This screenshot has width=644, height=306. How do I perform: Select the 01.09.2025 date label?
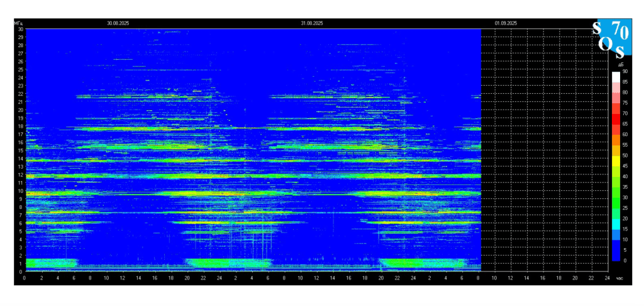[x=506, y=23]
